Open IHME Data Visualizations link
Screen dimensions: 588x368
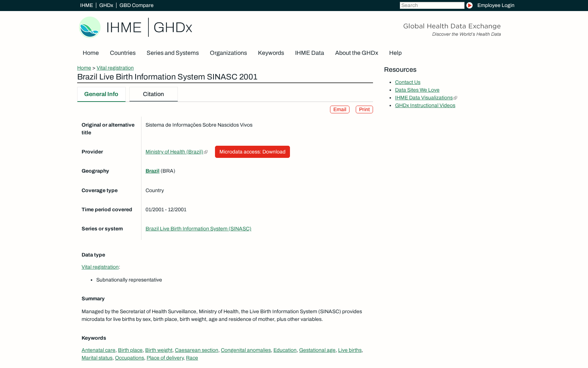pos(424,98)
